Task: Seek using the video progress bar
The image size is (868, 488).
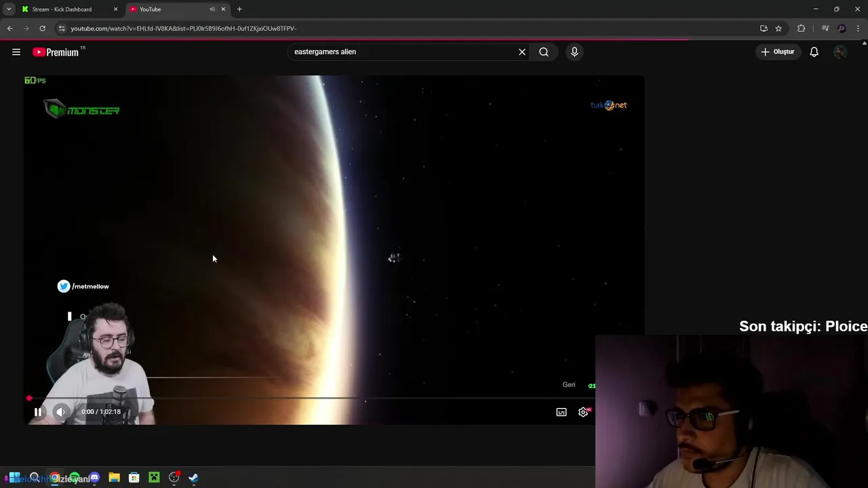Action: [311, 398]
